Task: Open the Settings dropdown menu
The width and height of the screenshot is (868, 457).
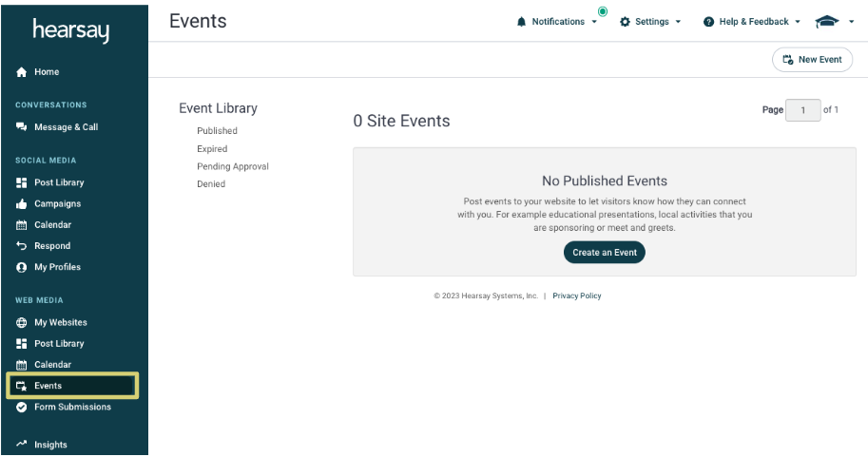Action: coord(651,22)
